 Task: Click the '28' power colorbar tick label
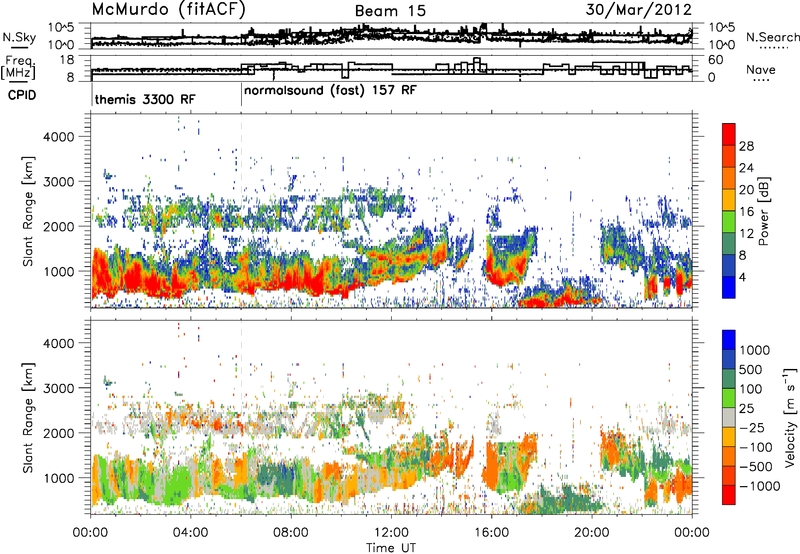746,146
